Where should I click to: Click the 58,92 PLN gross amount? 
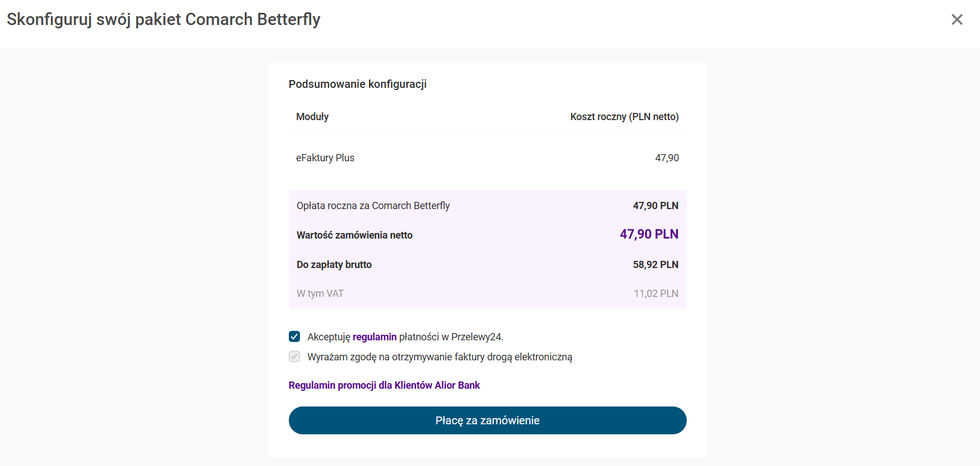tap(655, 265)
